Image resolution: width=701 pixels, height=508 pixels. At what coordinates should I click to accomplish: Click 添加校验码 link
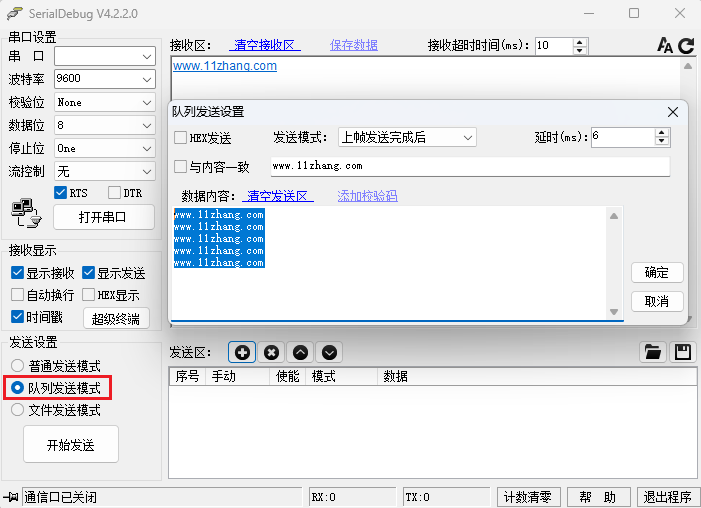pos(367,196)
